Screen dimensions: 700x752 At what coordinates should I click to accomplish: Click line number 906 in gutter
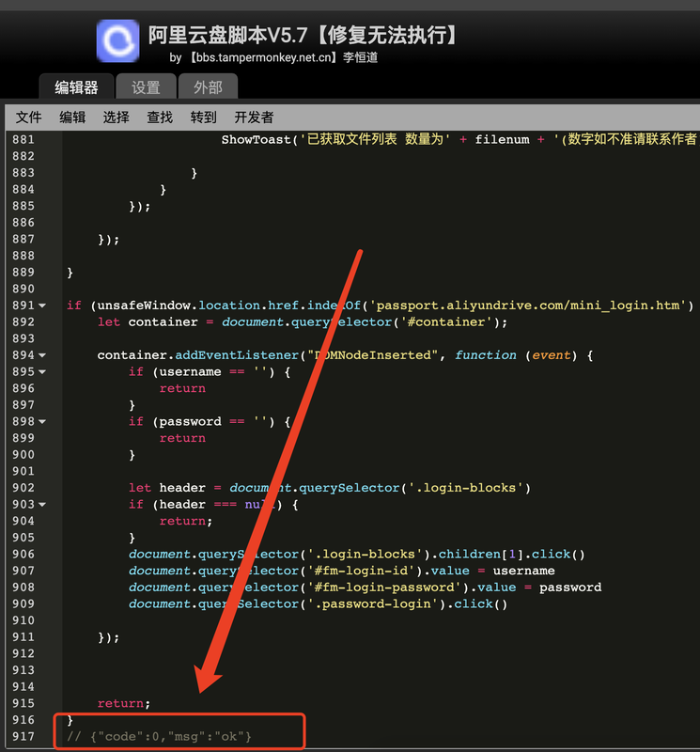coord(23,555)
